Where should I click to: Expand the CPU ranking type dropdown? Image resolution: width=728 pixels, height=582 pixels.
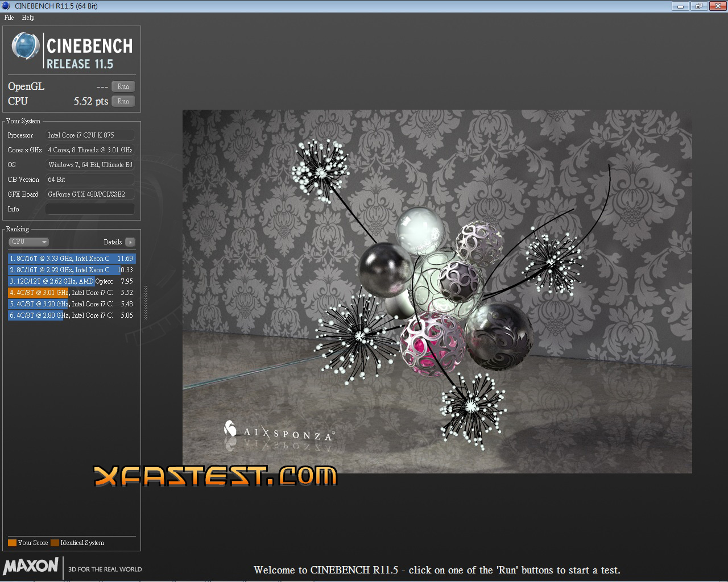(28, 242)
